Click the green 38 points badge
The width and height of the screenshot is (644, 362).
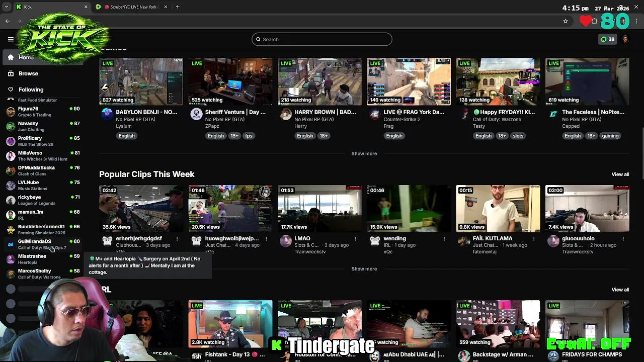(x=608, y=39)
